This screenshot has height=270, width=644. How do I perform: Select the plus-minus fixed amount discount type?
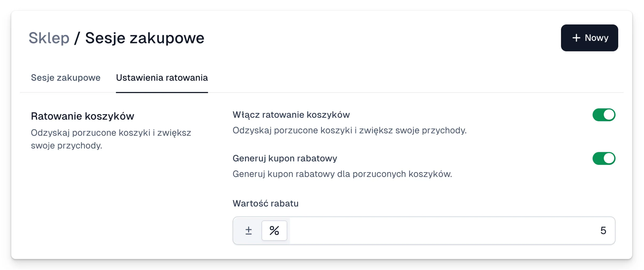[x=248, y=230]
